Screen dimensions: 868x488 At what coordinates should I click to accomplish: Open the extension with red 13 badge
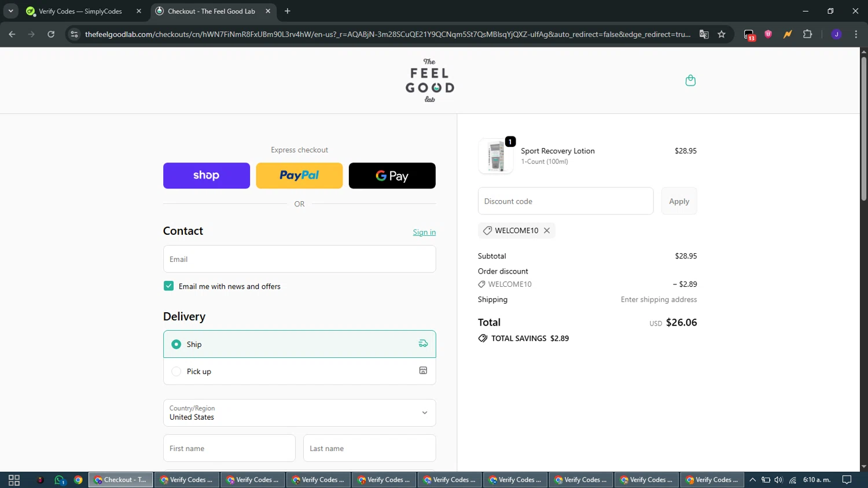pos(749,35)
